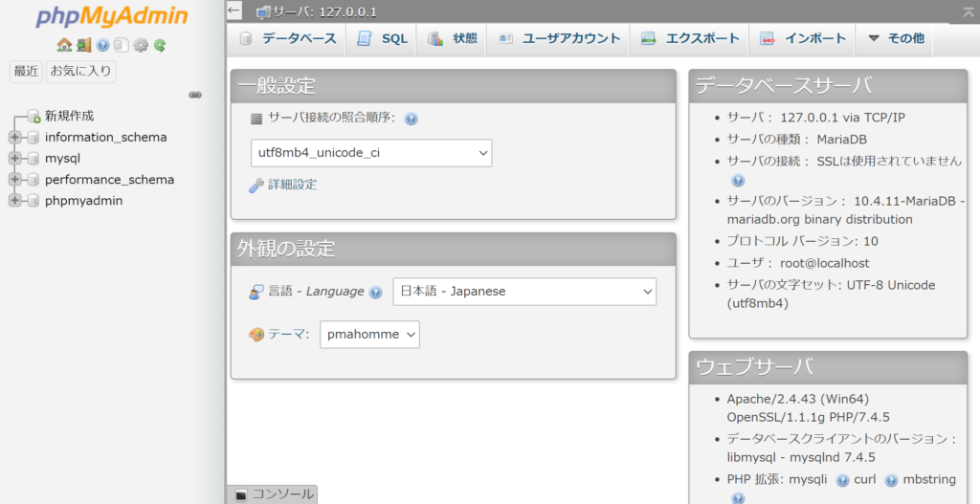Image resolution: width=980 pixels, height=504 pixels.
Task: Collapse the navigation panel with arrow button
Action: 234,11
